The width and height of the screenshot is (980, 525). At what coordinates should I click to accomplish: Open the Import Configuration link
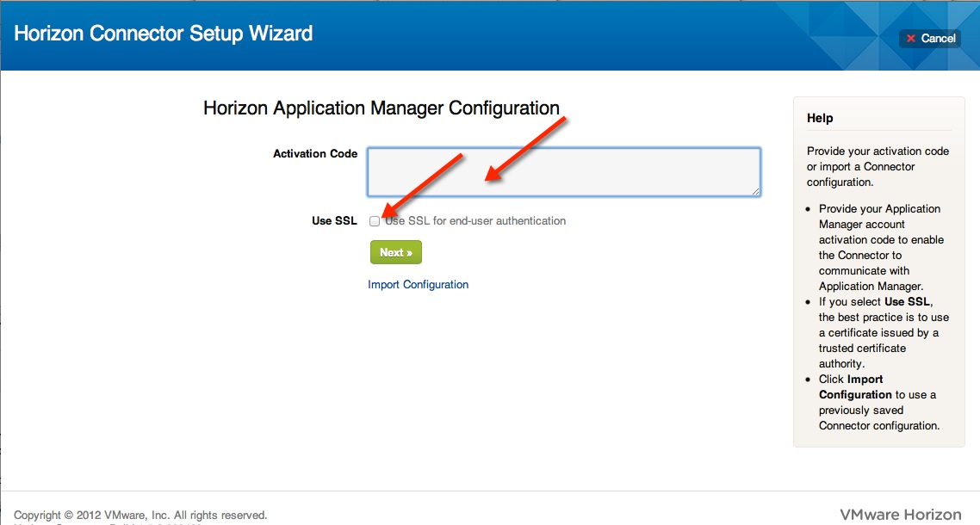(419, 284)
